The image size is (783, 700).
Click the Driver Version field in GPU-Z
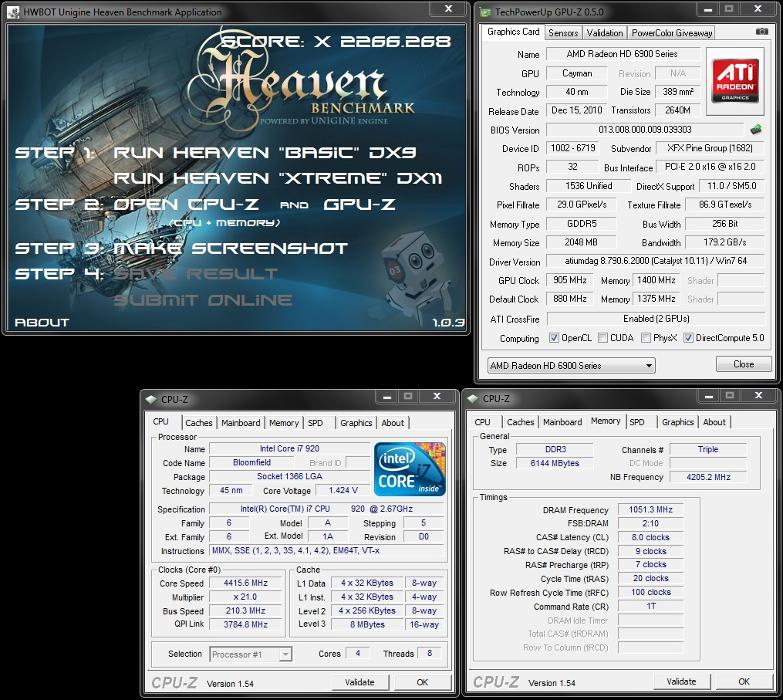point(655,261)
